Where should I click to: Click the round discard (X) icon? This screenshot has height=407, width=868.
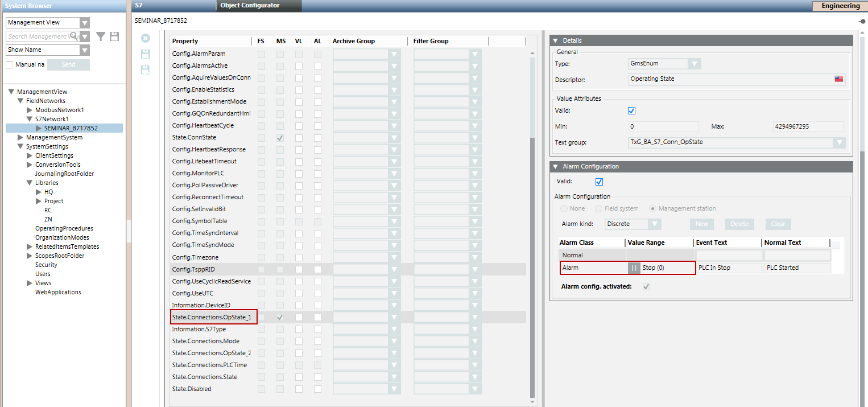146,38
